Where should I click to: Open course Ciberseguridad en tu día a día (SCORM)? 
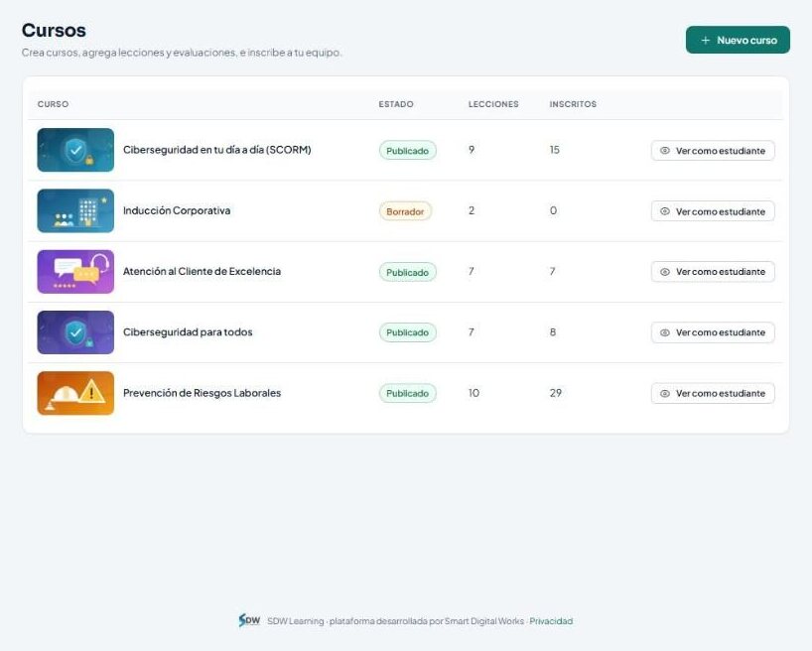pos(217,150)
